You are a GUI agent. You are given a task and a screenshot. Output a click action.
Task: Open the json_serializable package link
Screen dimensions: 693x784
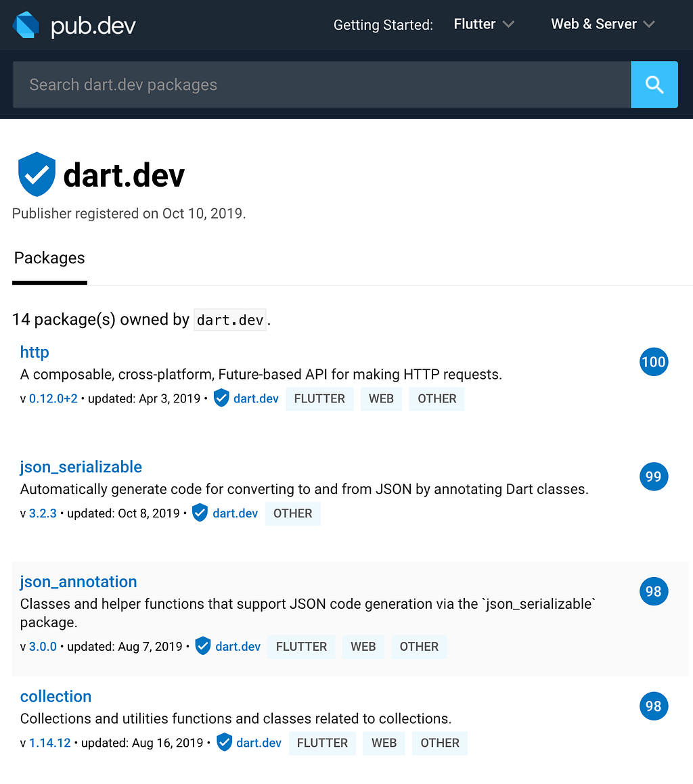81,467
